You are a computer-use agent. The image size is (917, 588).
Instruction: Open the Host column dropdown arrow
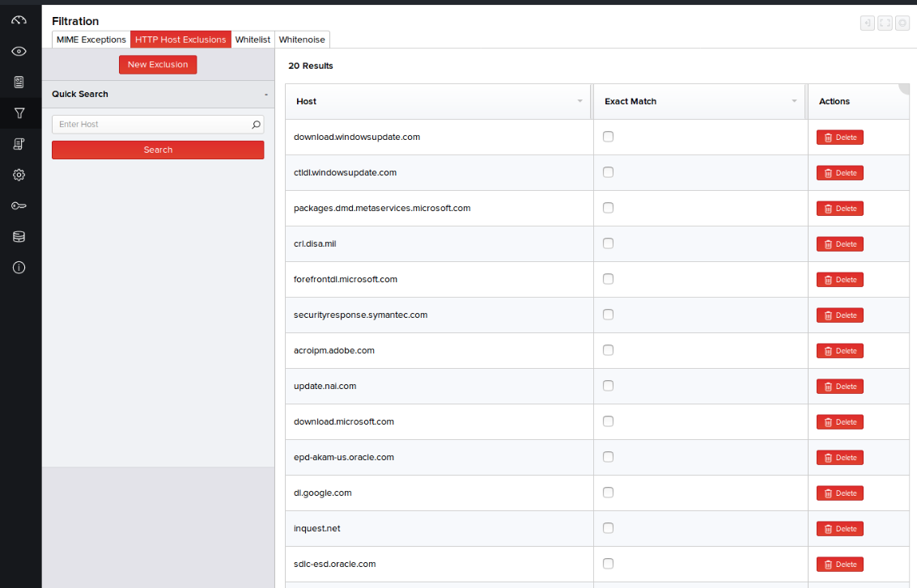(579, 101)
